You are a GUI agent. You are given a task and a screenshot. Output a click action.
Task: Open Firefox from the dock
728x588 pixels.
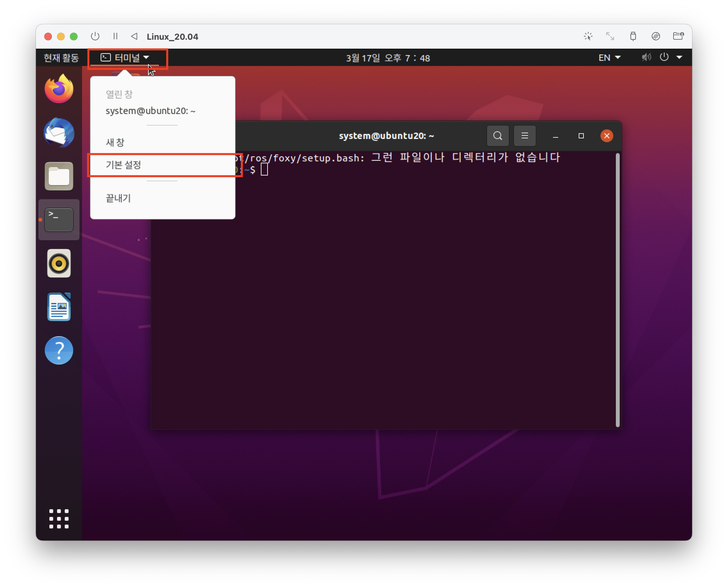point(59,89)
